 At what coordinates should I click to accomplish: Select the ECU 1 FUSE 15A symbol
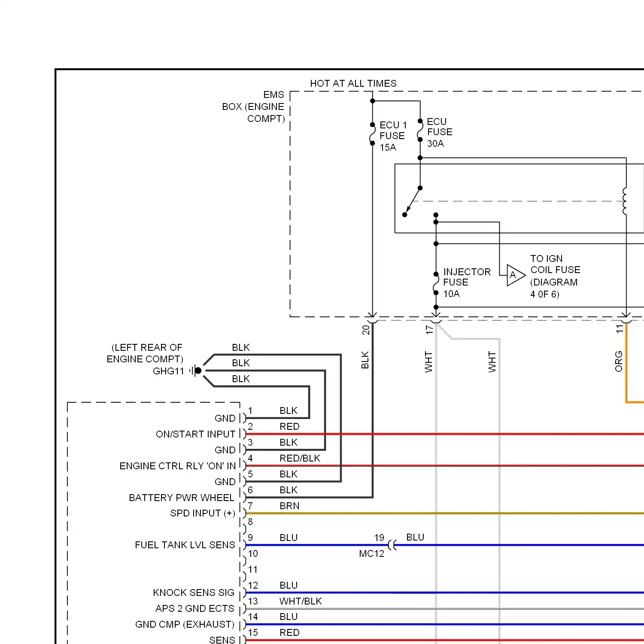(372, 134)
